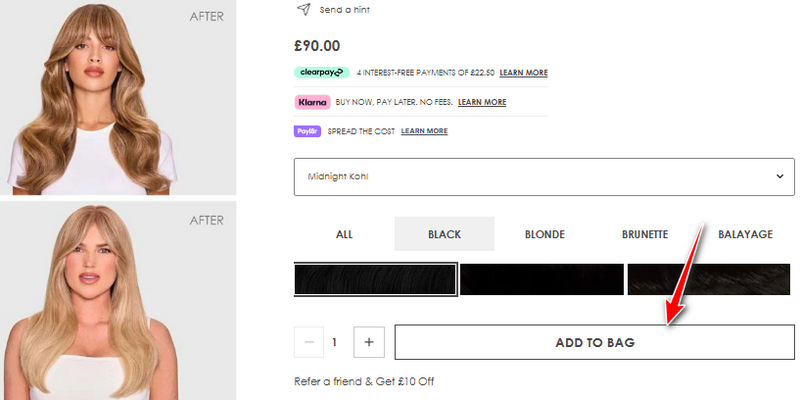Select the ALL shades tab
Image resolution: width=800 pixels, height=400 pixels.
click(x=344, y=234)
